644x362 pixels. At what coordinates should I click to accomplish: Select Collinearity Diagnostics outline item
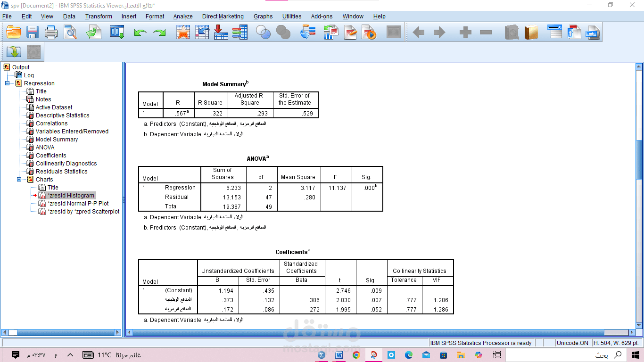coord(66,164)
